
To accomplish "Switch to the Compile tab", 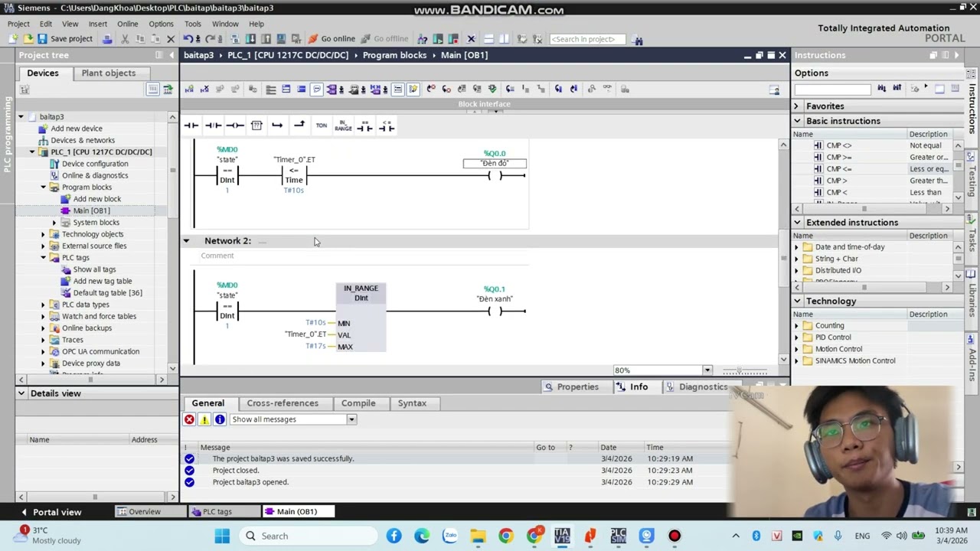I will coord(358,403).
